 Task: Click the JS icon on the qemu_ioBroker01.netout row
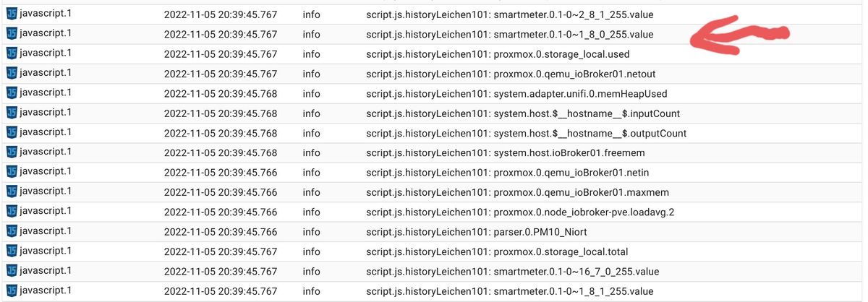pos(12,73)
